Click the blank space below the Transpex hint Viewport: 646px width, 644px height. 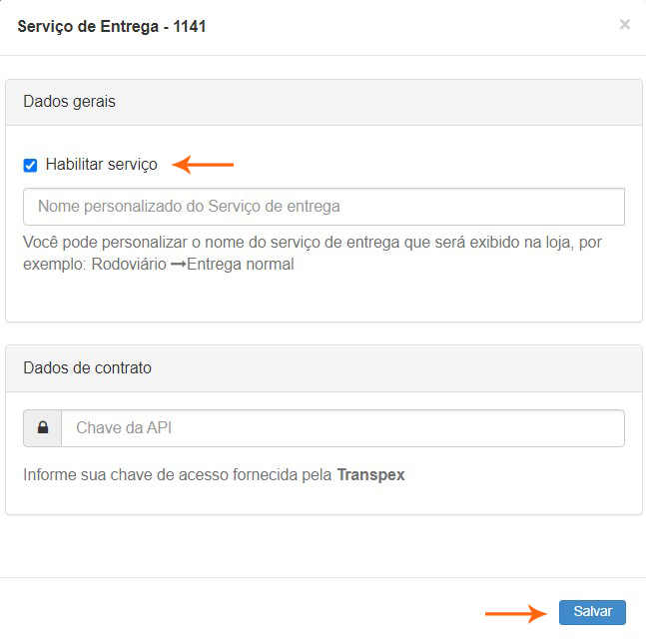click(x=323, y=501)
